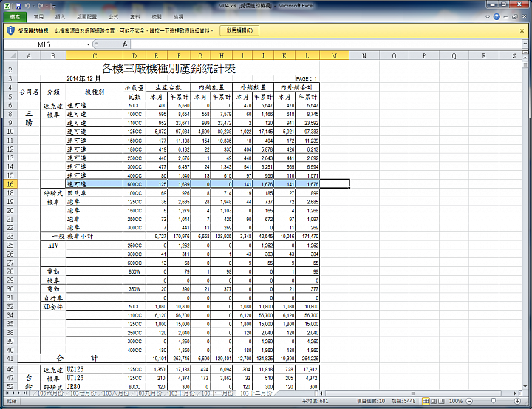Switch to the 校閱 ribbon tab
Screen dimensions: 532x409
(157, 17)
